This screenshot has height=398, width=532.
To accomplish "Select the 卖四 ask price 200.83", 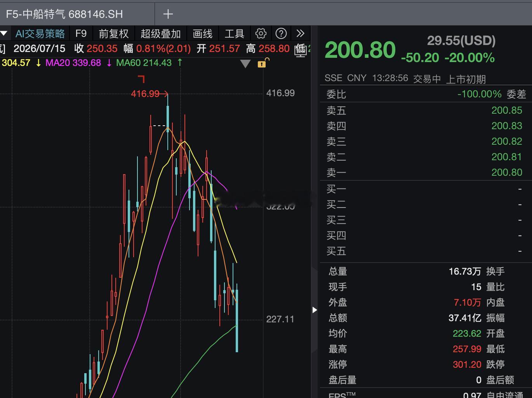I will 507,126.
